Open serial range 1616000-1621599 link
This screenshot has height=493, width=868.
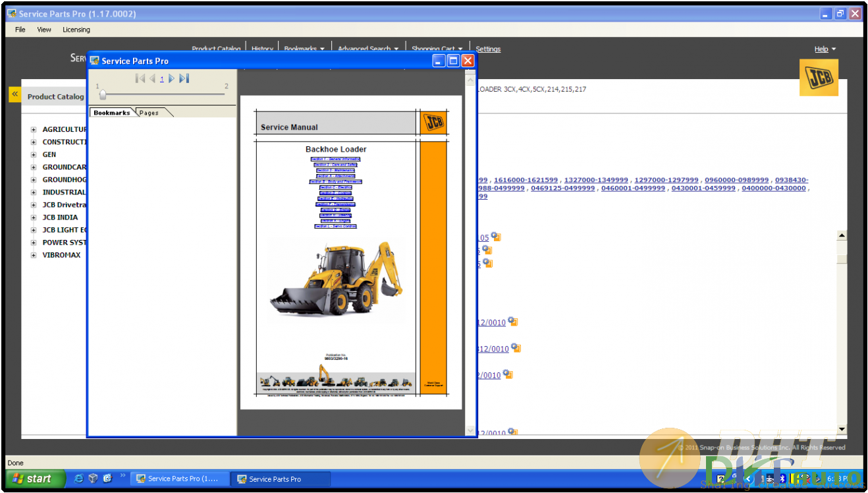pos(526,180)
